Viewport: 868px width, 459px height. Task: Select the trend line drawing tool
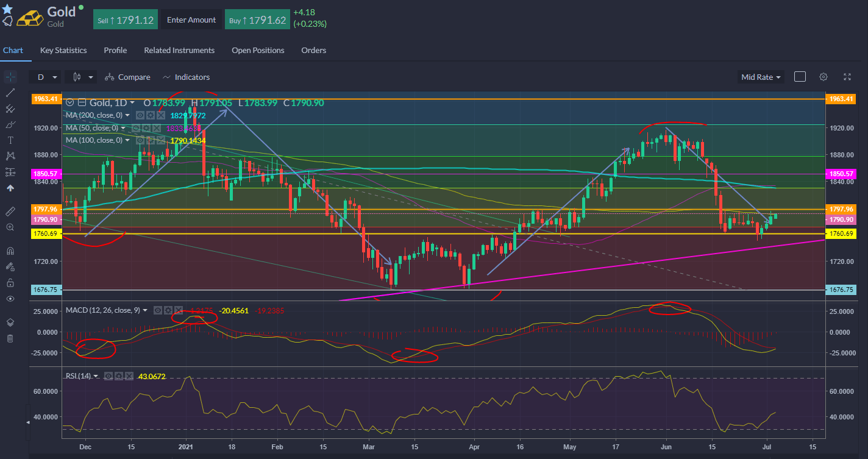(x=10, y=93)
